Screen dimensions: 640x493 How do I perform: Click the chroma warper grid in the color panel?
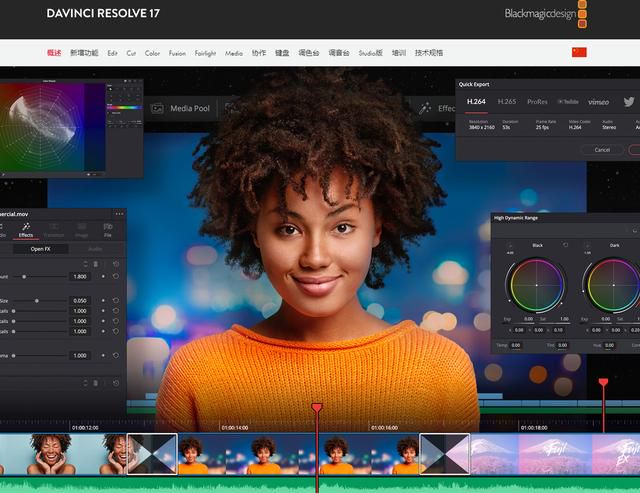[x=42, y=127]
